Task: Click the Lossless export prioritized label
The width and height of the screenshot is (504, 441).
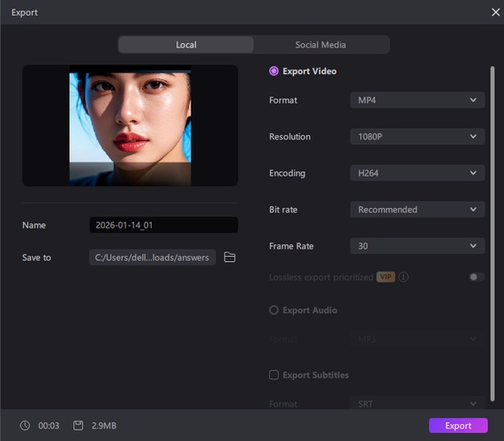Action: pyautogui.click(x=321, y=277)
